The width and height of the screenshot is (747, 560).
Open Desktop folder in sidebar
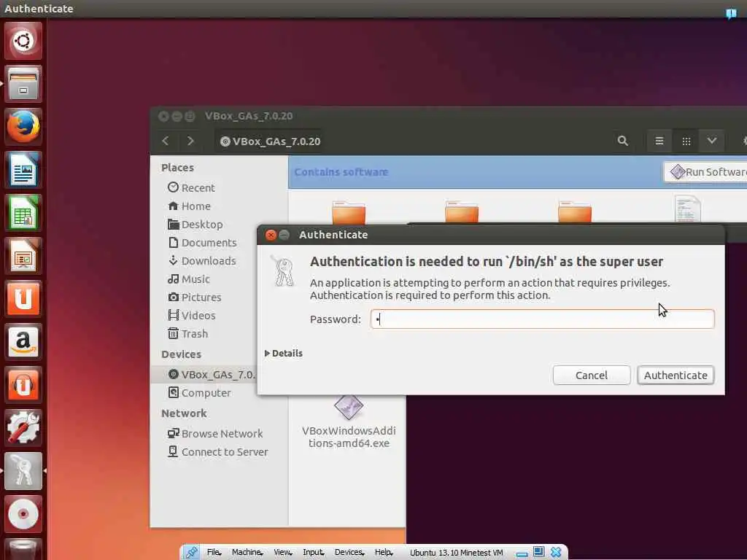[196, 225]
